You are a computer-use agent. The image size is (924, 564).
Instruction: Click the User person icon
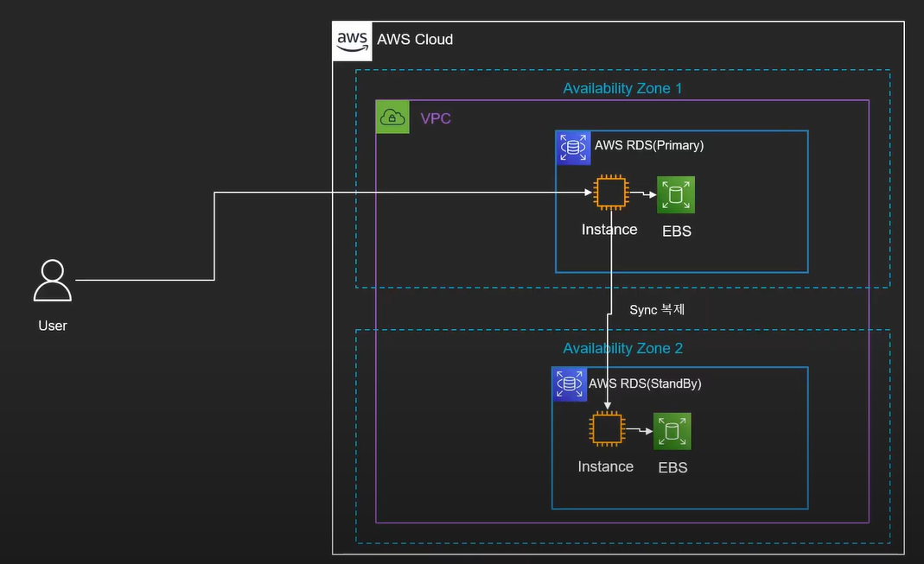(x=53, y=280)
